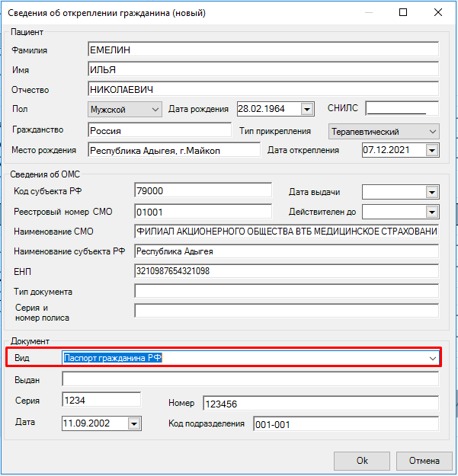This screenshot has height=476, width=458.
Task: Click the Код подразделения field
Action: click(345, 424)
